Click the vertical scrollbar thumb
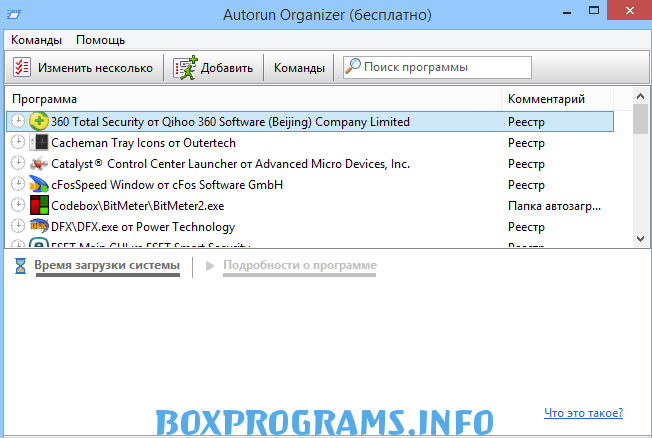The width and height of the screenshot is (652, 438). [x=640, y=119]
